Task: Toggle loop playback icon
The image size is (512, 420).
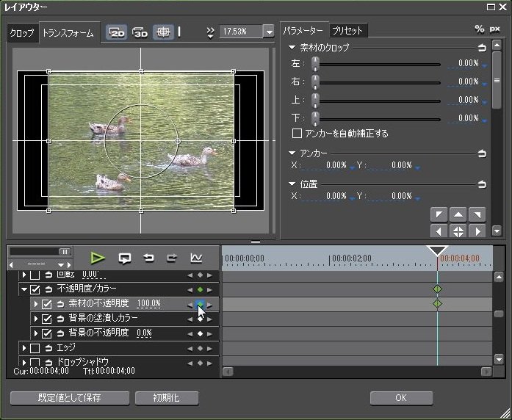Action: tap(125, 258)
